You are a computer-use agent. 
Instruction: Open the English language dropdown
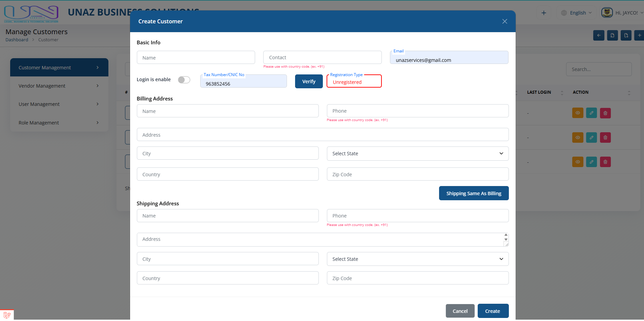pyautogui.click(x=576, y=13)
